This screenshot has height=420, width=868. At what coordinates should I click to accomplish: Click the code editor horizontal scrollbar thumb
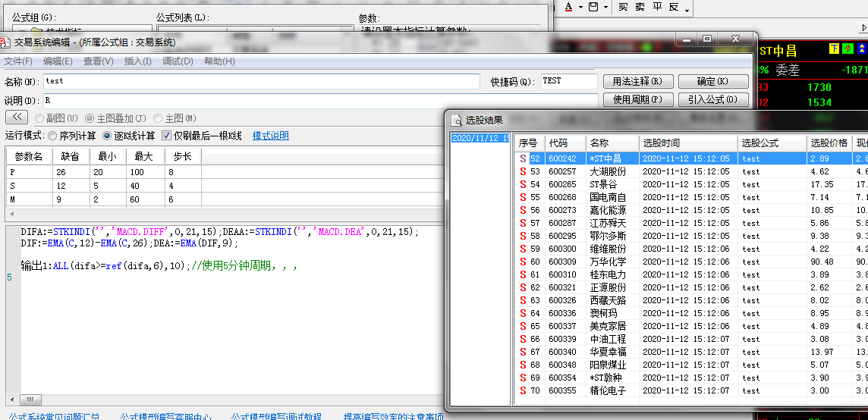click(30, 400)
